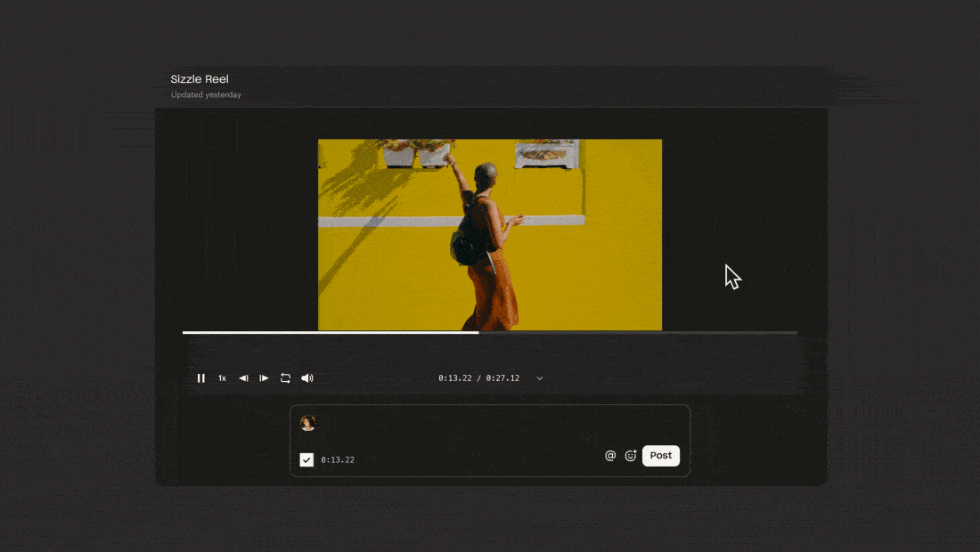Screen dimensions: 980x552
Task: Mute the video volume
Action: (306, 378)
